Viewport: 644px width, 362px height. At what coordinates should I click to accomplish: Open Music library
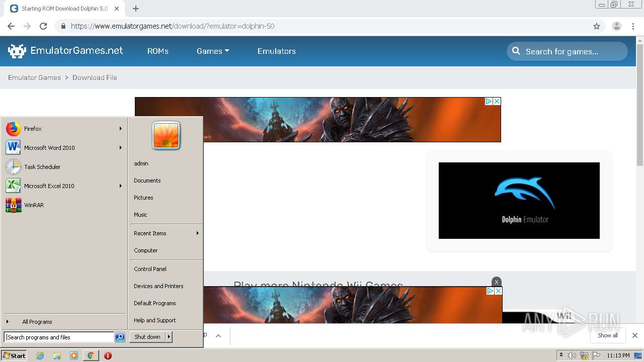[166, 215]
